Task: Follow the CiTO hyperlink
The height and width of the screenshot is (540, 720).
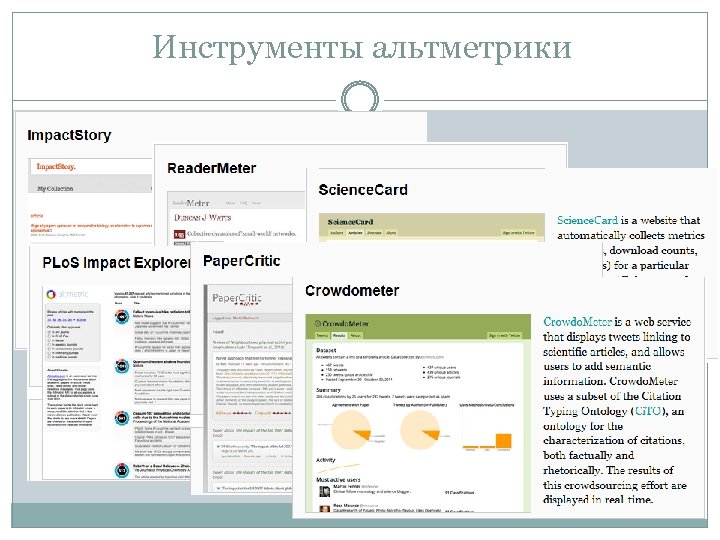Action: pos(648,411)
